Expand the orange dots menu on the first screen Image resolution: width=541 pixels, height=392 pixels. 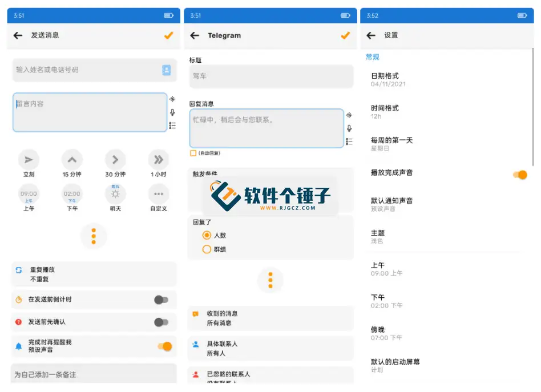[94, 236]
